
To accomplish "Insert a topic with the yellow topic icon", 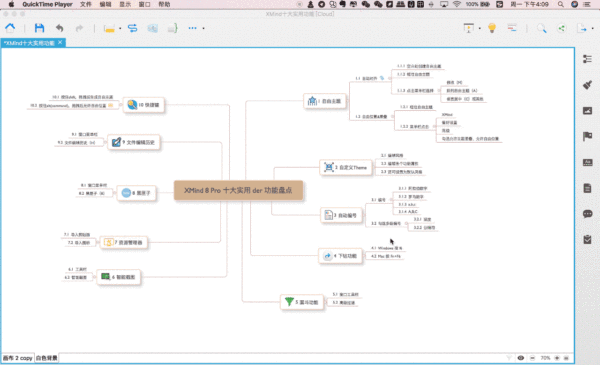I will [109, 28].
